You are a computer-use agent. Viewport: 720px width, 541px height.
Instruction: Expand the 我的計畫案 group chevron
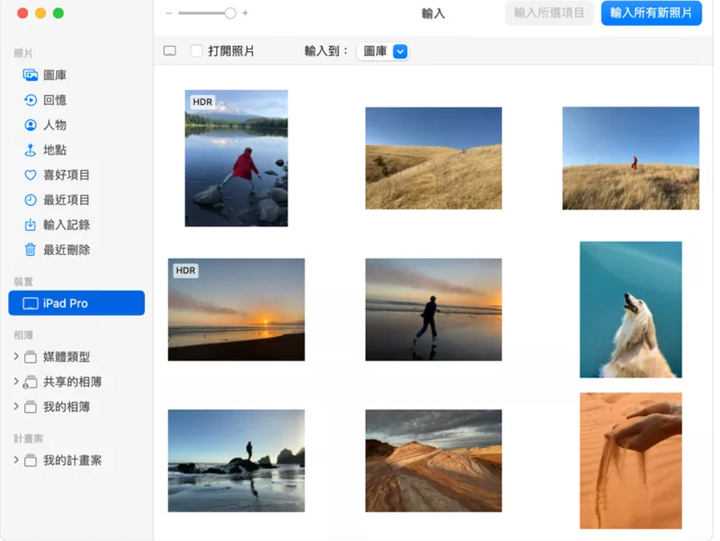(16, 460)
